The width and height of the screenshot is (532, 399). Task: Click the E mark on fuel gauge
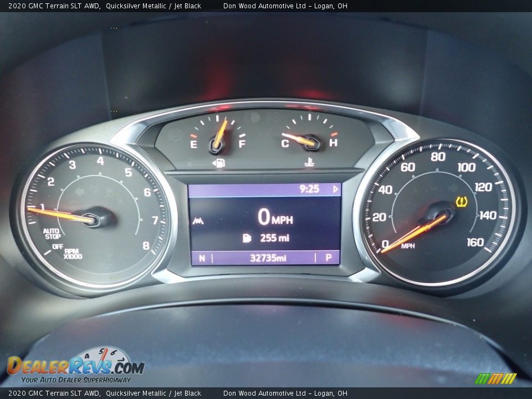[194, 144]
